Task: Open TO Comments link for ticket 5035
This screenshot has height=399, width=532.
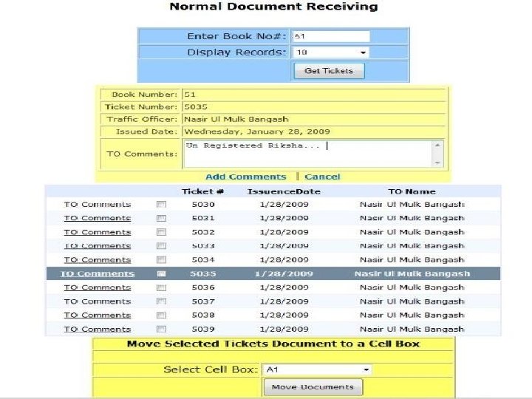Action: click(98, 273)
